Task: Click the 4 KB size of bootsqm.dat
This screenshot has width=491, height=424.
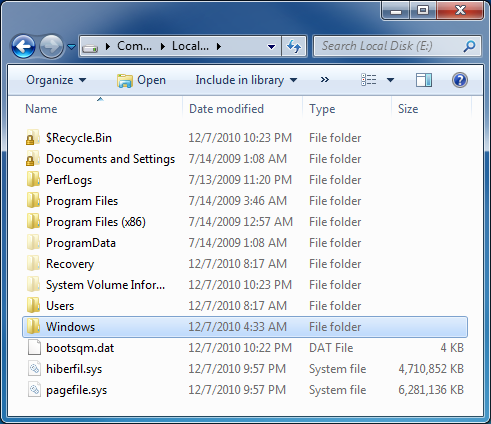Action: click(x=452, y=348)
